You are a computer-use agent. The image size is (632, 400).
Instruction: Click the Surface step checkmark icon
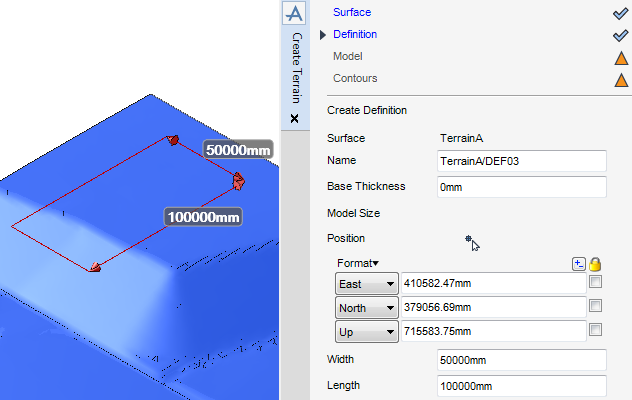[621, 13]
